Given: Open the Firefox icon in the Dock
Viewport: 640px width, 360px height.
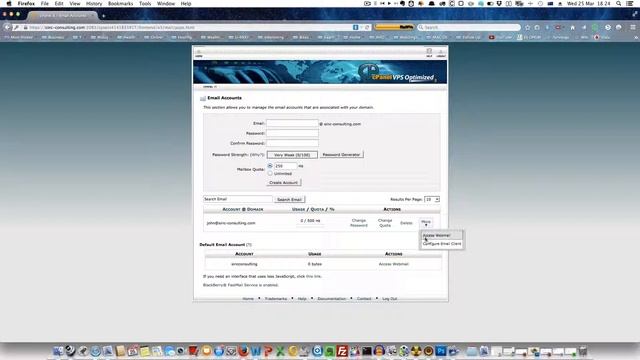Looking at the screenshot, I should click(243, 351).
